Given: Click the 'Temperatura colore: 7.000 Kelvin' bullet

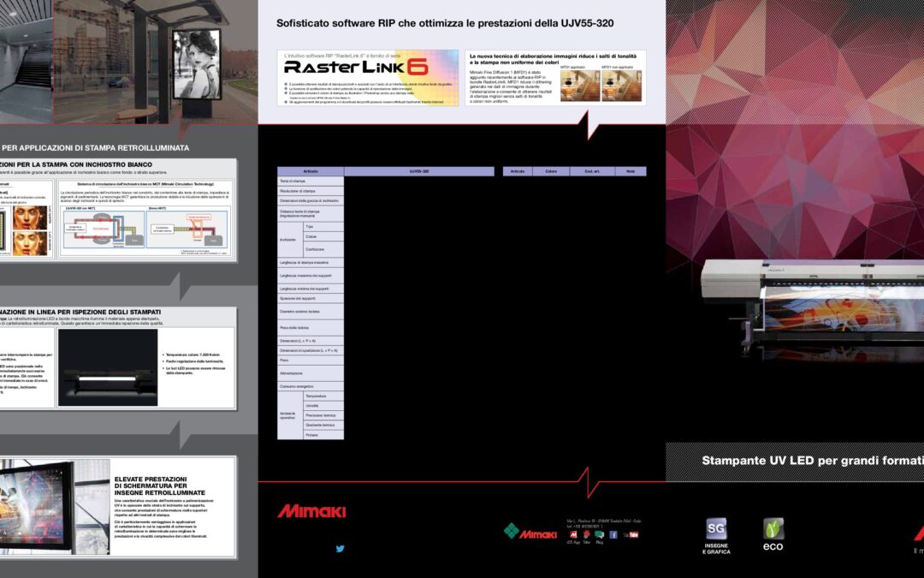Looking at the screenshot, I should coord(192,355).
